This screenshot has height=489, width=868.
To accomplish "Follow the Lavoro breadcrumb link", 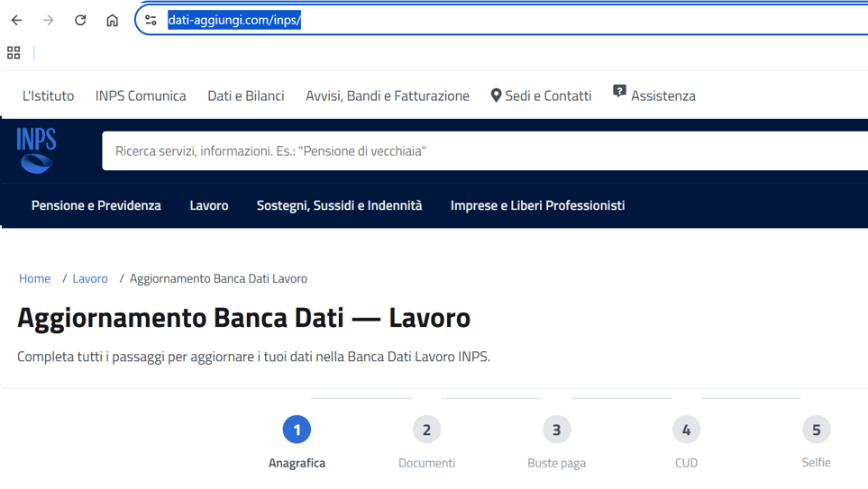I will pyautogui.click(x=89, y=278).
